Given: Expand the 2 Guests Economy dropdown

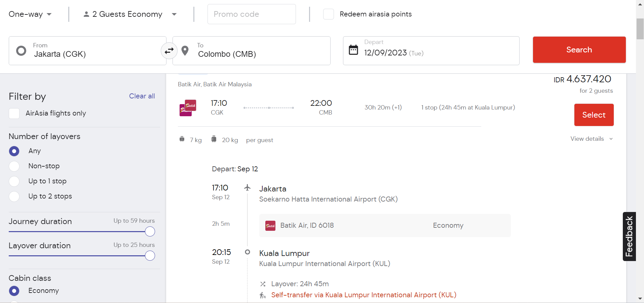Looking at the screenshot, I should [x=130, y=14].
